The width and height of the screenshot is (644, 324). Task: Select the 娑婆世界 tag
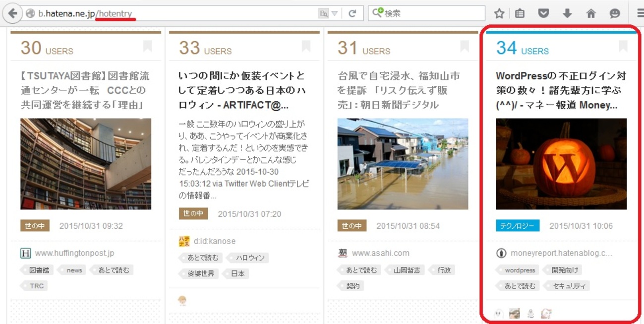[199, 273]
